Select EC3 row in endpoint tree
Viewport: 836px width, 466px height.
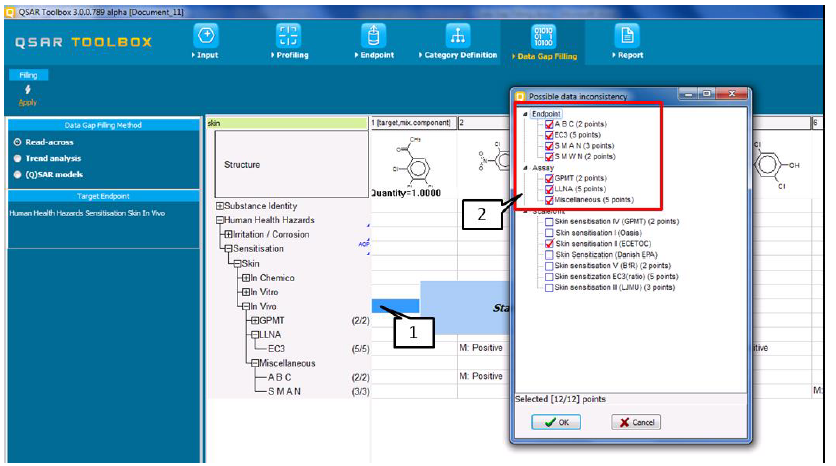click(x=276, y=349)
